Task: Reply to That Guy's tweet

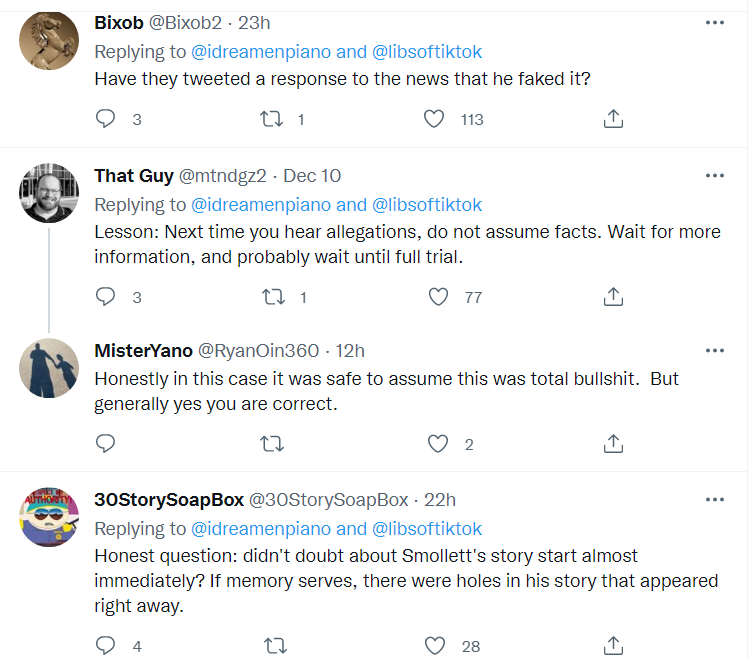Action: point(106,296)
